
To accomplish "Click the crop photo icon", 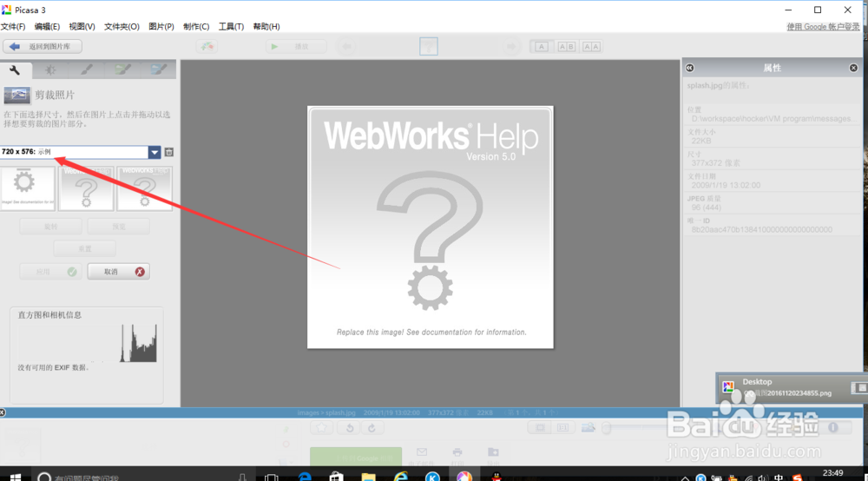I will click(17, 96).
